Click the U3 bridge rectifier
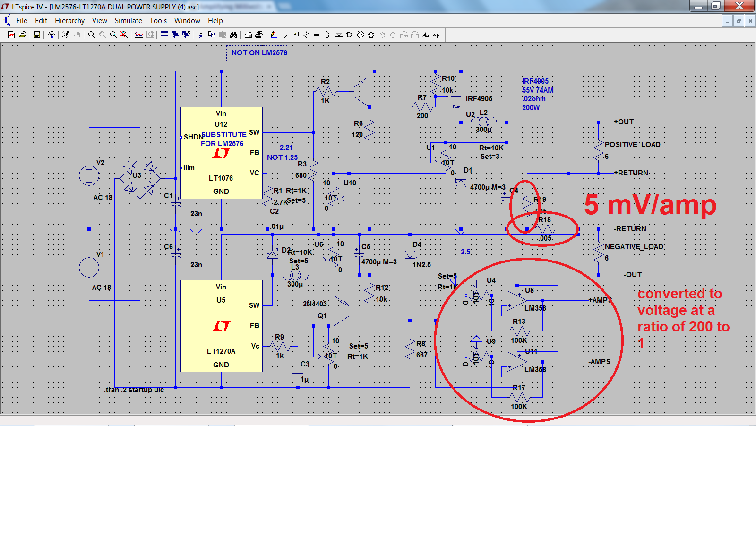Image resolution: width=756 pixels, height=549 pixels. 140,179
